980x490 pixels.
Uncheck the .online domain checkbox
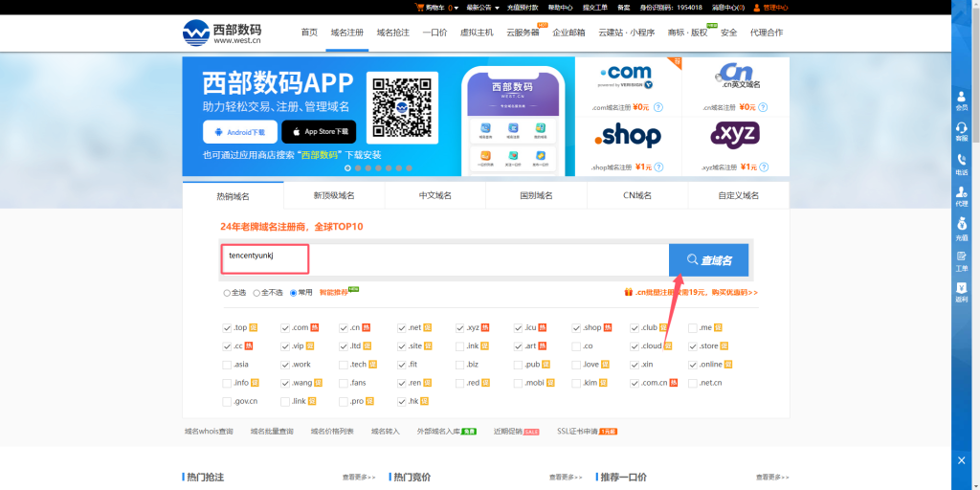point(693,365)
